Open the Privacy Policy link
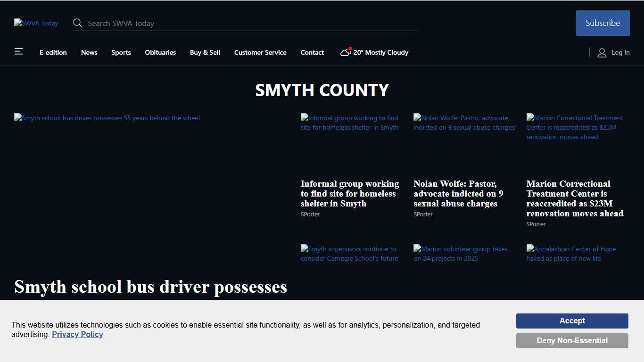644x362 pixels. [77, 334]
